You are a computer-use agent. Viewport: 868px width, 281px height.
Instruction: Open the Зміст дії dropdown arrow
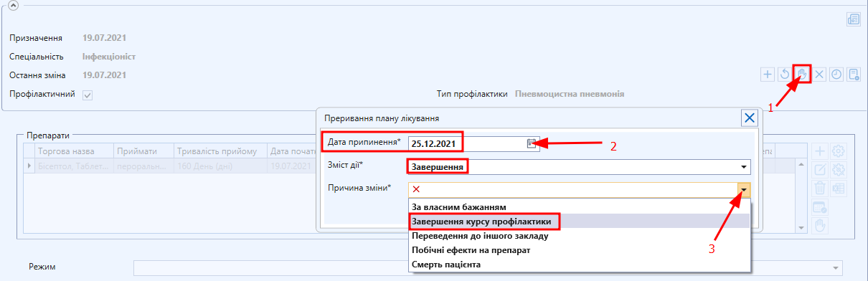click(x=745, y=168)
